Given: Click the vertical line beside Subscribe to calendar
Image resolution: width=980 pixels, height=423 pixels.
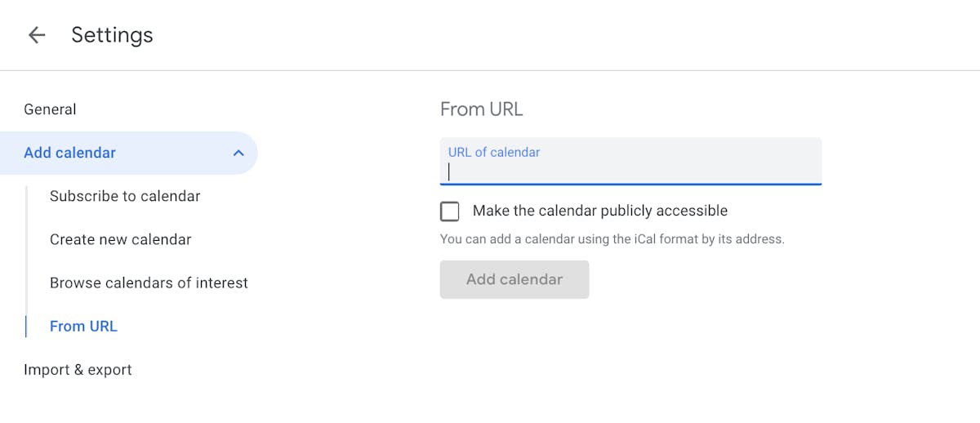Looking at the screenshot, I should click(x=26, y=196).
